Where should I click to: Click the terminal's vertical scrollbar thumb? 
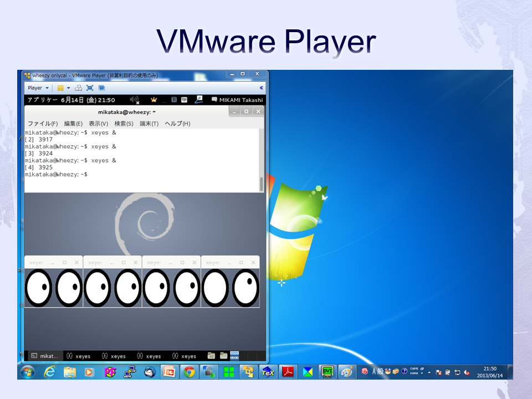261,184
